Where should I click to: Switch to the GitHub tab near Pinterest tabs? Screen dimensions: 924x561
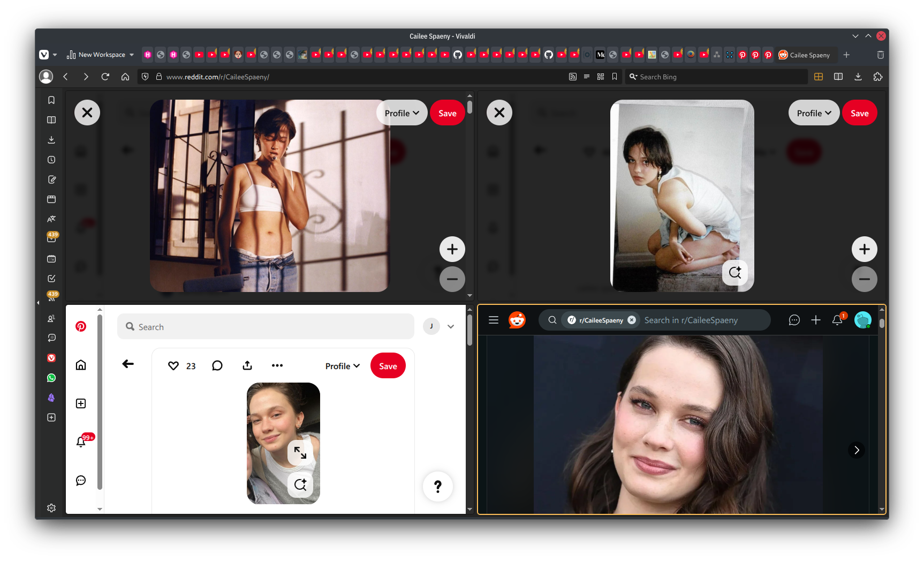click(x=549, y=55)
